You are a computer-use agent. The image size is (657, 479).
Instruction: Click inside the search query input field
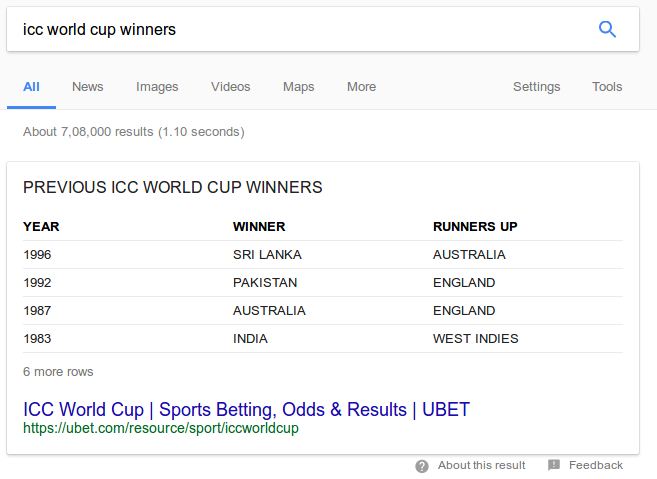click(302, 29)
